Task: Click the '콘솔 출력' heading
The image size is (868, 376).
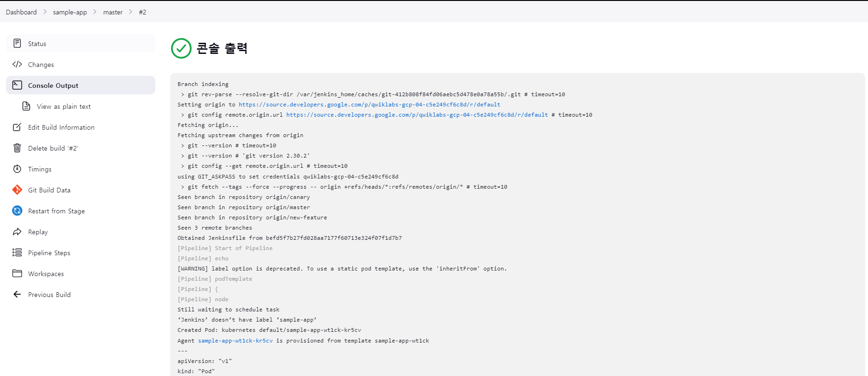Action: pyautogui.click(x=222, y=48)
